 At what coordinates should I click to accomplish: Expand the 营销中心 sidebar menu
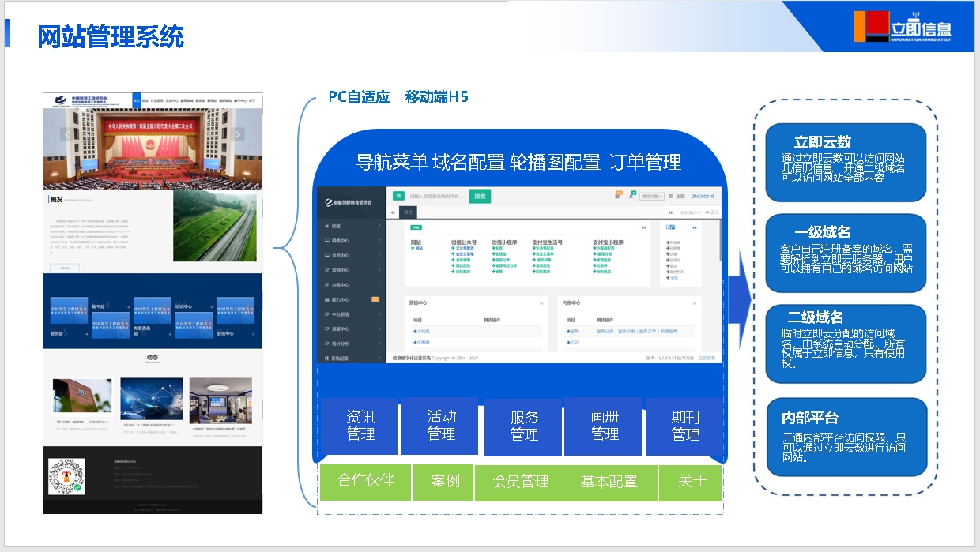351,270
